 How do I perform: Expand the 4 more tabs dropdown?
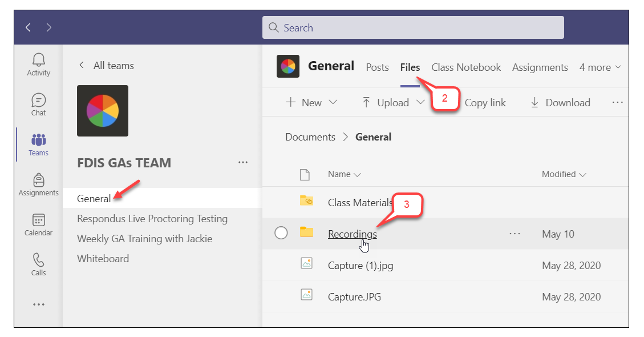pos(600,67)
